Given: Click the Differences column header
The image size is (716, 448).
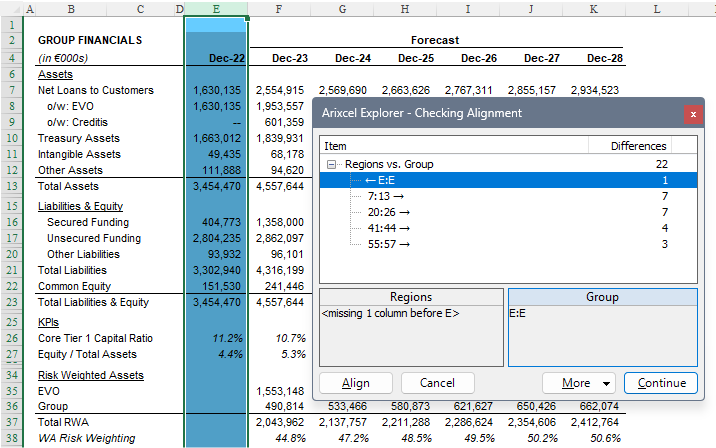Looking at the screenshot, I should 639,146.
